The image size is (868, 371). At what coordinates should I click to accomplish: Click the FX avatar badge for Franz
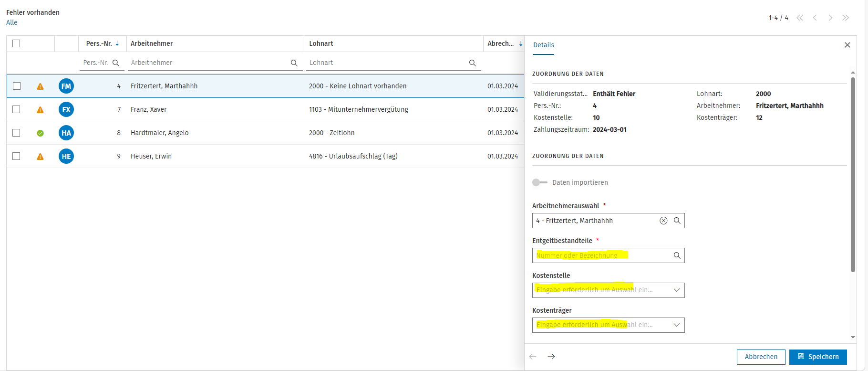pos(66,109)
